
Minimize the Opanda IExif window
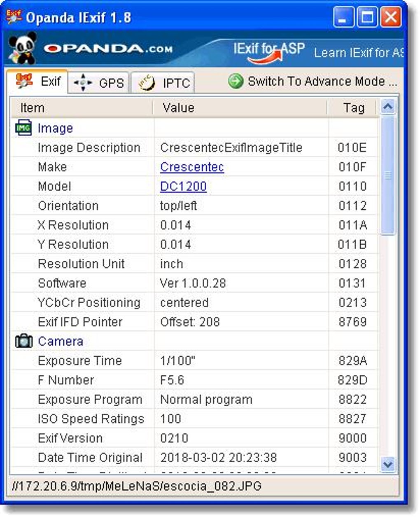coord(343,18)
